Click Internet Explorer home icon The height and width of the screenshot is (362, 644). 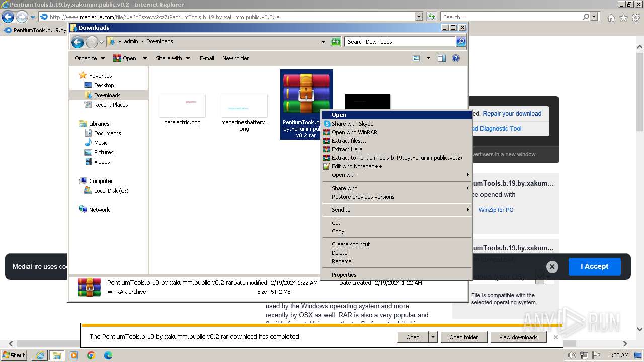coord(611,18)
